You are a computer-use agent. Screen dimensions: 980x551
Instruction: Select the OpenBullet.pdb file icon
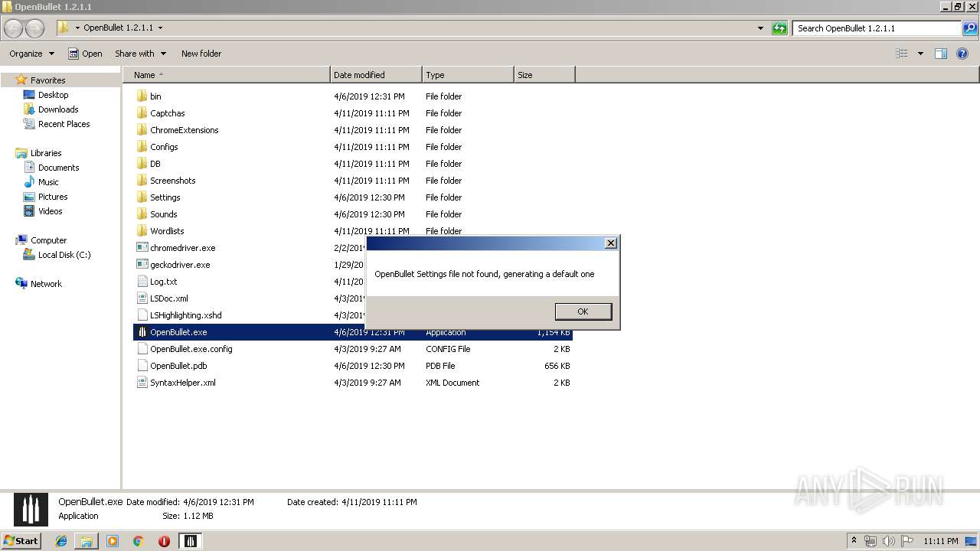point(142,366)
